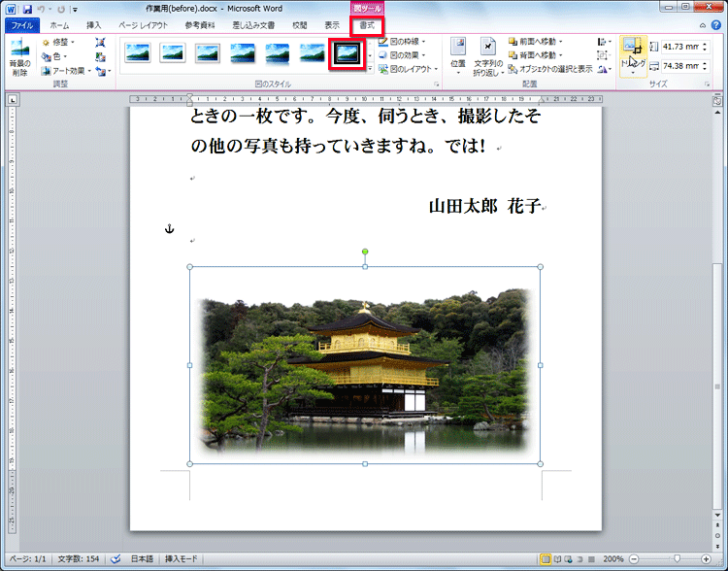Open the ファイル tab
The height and width of the screenshot is (571, 728).
pos(22,25)
